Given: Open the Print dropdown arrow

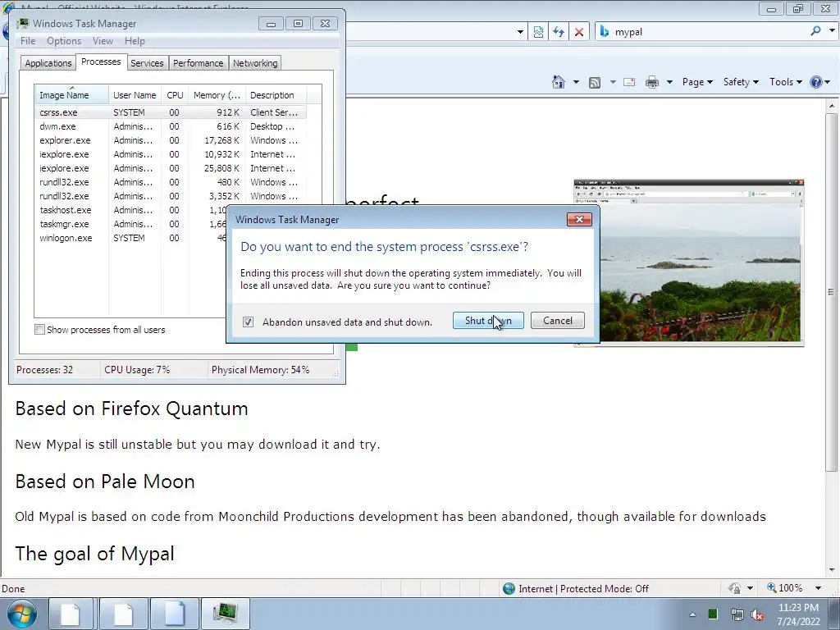Looking at the screenshot, I should click(669, 82).
